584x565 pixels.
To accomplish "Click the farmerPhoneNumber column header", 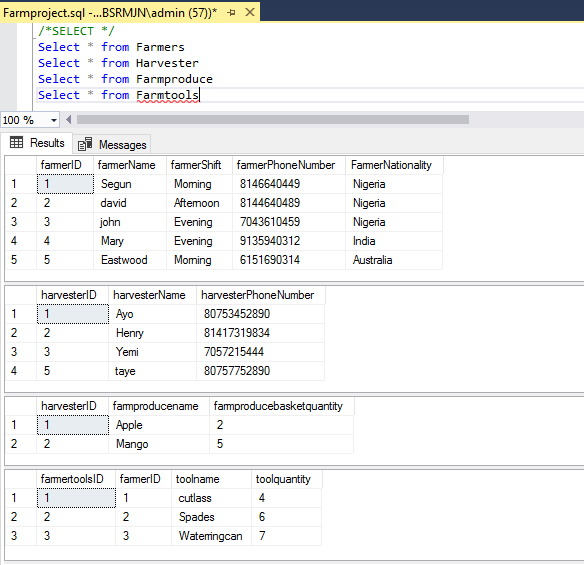I will pos(289,165).
